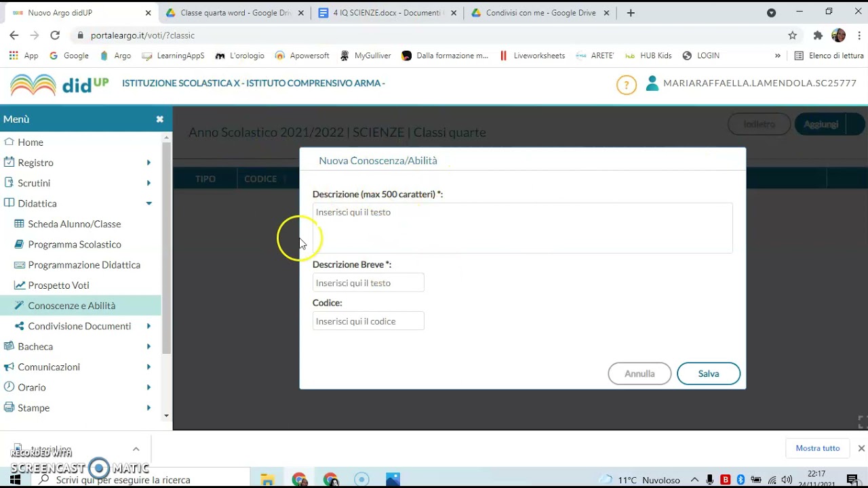Screen dimensions: 868x488
Task: Click the yellow help question mark icon
Action: pyautogui.click(x=626, y=85)
